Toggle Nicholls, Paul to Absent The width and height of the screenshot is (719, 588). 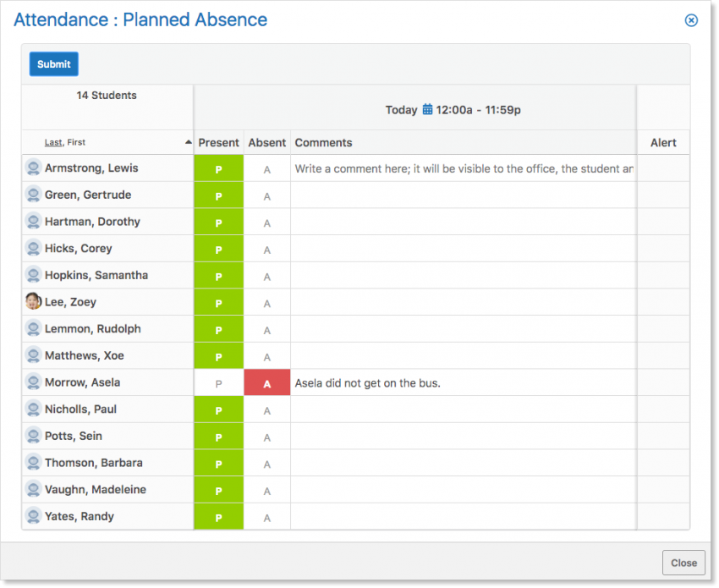point(266,409)
